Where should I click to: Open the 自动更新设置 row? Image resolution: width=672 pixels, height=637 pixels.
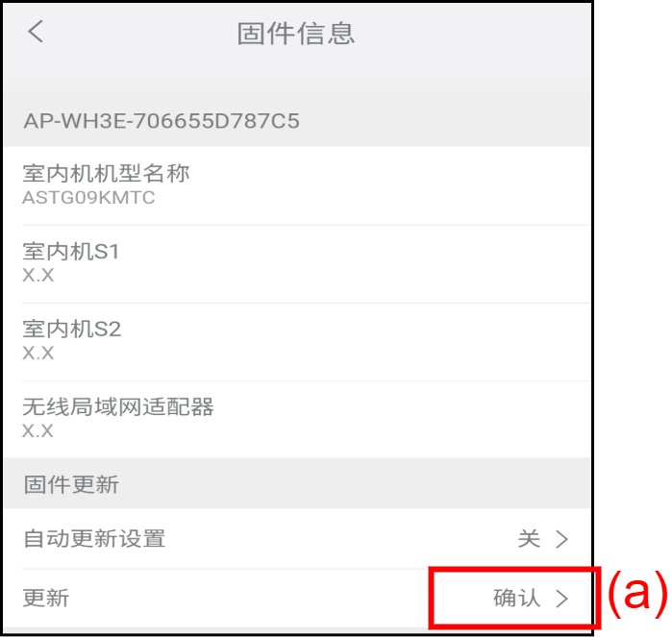point(297,538)
